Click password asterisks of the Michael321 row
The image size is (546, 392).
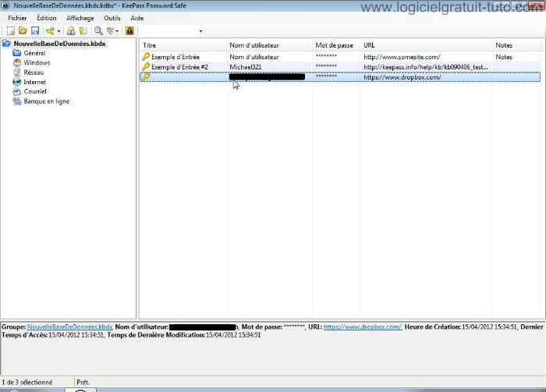coord(326,66)
